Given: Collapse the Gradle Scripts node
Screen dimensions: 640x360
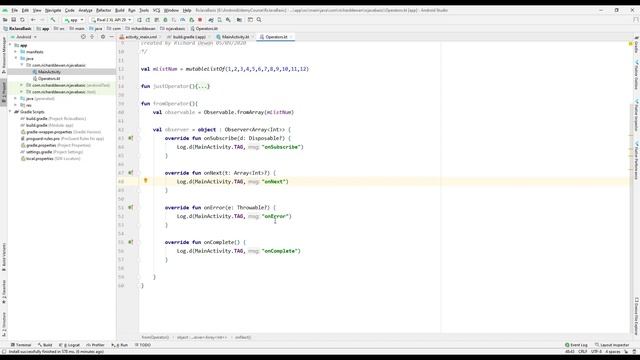Looking at the screenshot, I should click(10, 111).
